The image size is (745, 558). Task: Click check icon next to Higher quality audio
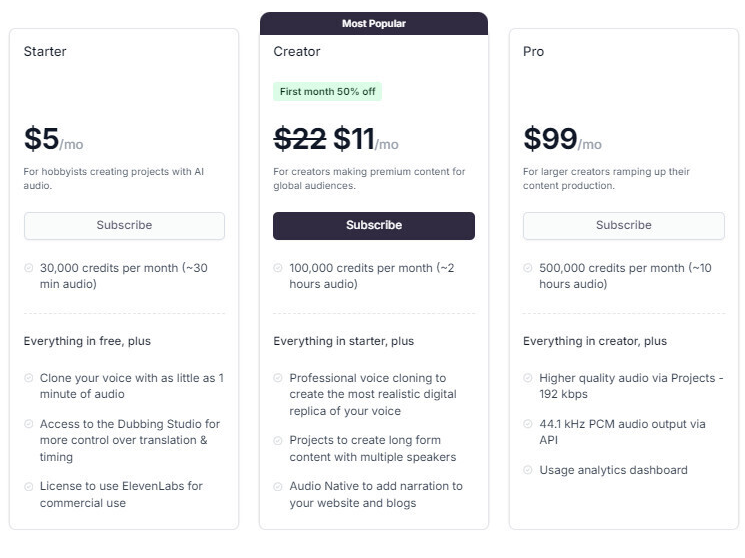click(528, 378)
